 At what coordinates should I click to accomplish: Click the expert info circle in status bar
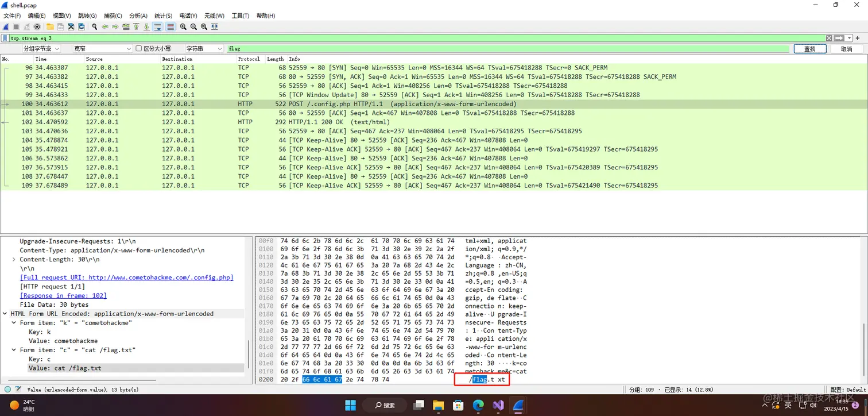(x=7, y=389)
